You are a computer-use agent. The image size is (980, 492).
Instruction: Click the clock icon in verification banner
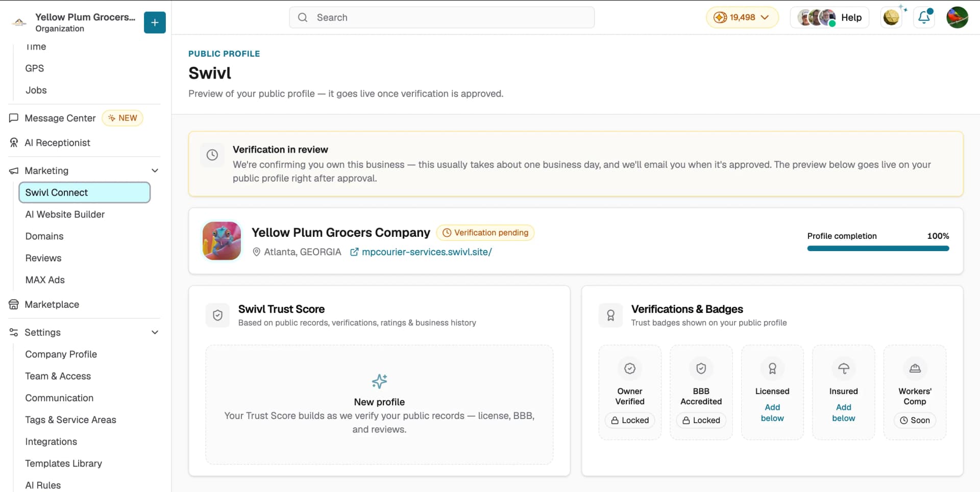click(212, 155)
